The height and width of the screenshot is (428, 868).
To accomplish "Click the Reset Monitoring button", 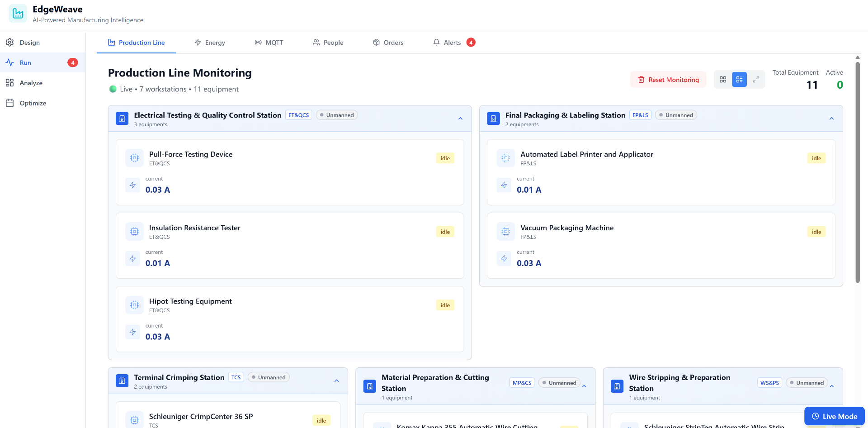I will click(x=668, y=80).
